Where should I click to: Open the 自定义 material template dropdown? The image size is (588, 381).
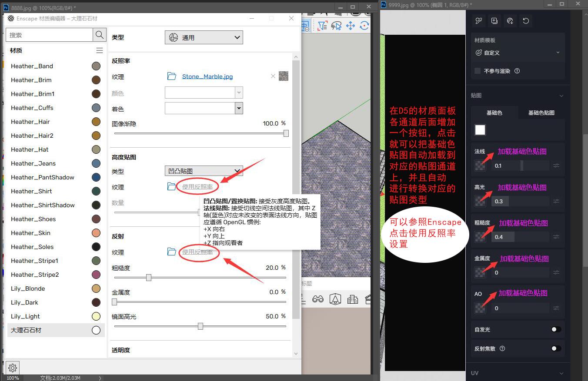[x=518, y=53]
